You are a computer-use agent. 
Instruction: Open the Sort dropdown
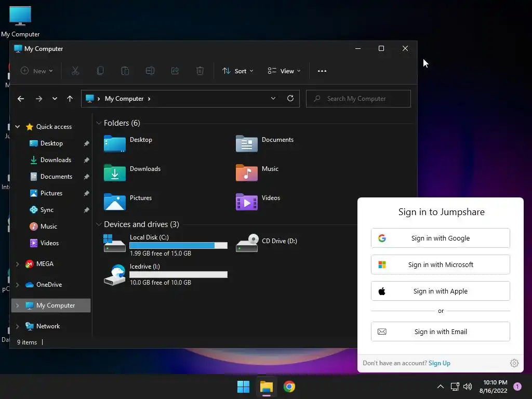pyautogui.click(x=237, y=71)
